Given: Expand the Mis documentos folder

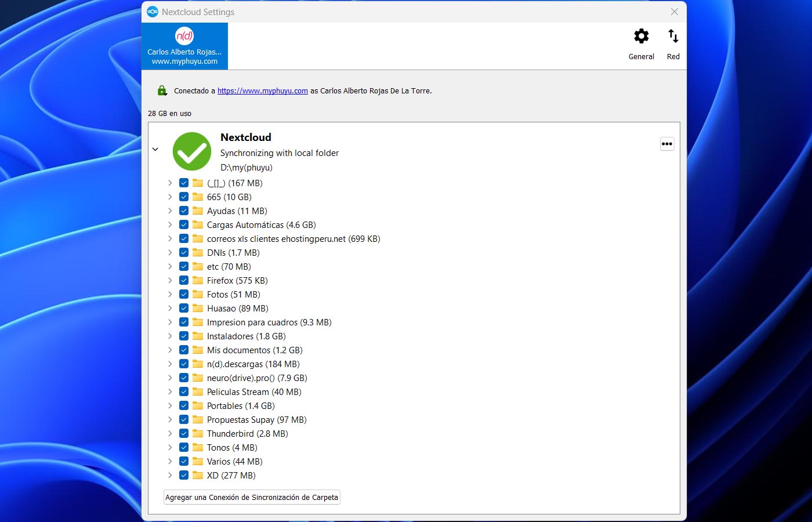Looking at the screenshot, I should click(170, 350).
